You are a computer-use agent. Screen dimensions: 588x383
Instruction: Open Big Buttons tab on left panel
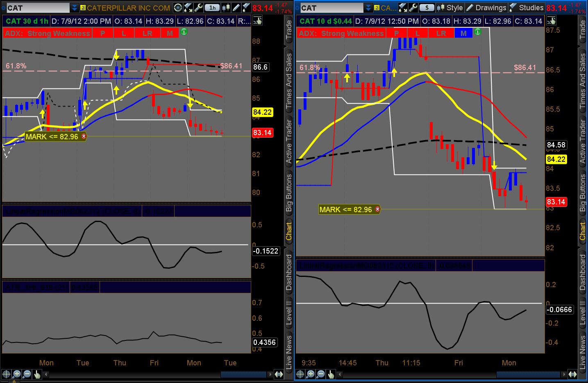pos(289,193)
